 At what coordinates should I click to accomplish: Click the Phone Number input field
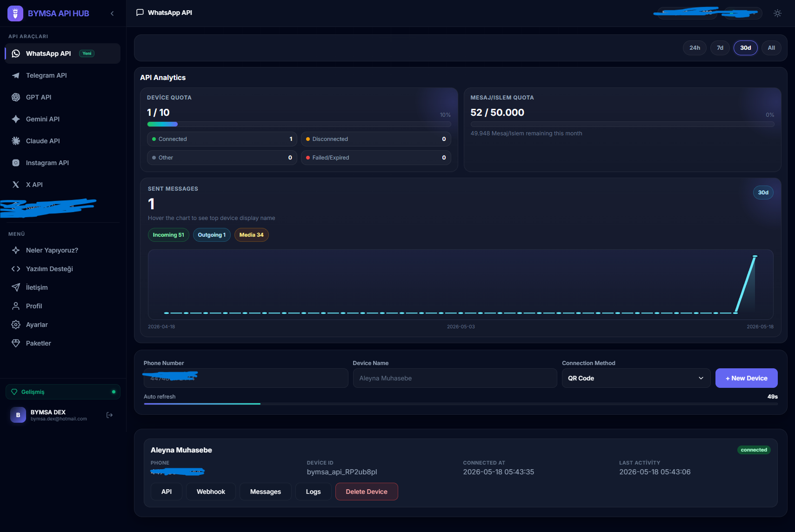(x=246, y=378)
